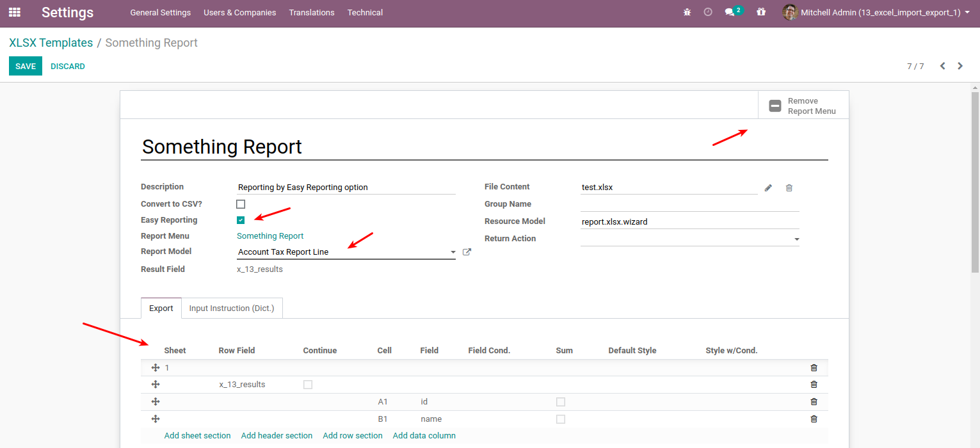This screenshot has width=980, height=448.
Task: Open the Technical menu
Action: click(364, 12)
